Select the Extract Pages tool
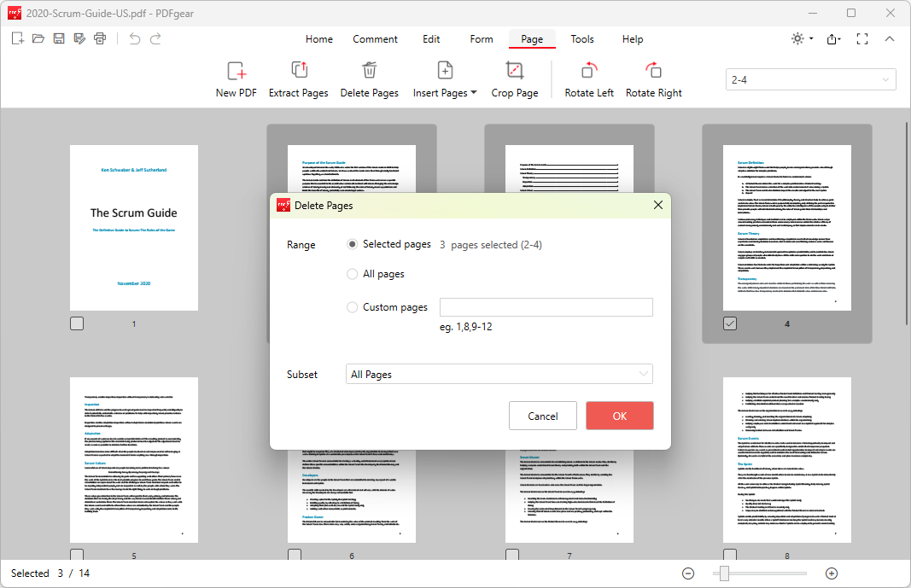This screenshot has height=588, width=911. click(298, 79)
